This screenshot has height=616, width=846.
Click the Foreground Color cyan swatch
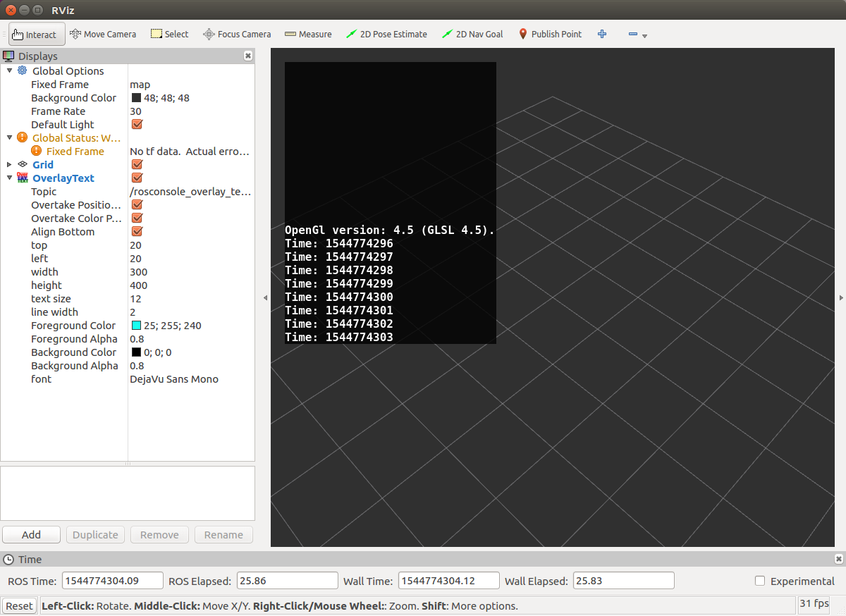[x=137, y=326]
